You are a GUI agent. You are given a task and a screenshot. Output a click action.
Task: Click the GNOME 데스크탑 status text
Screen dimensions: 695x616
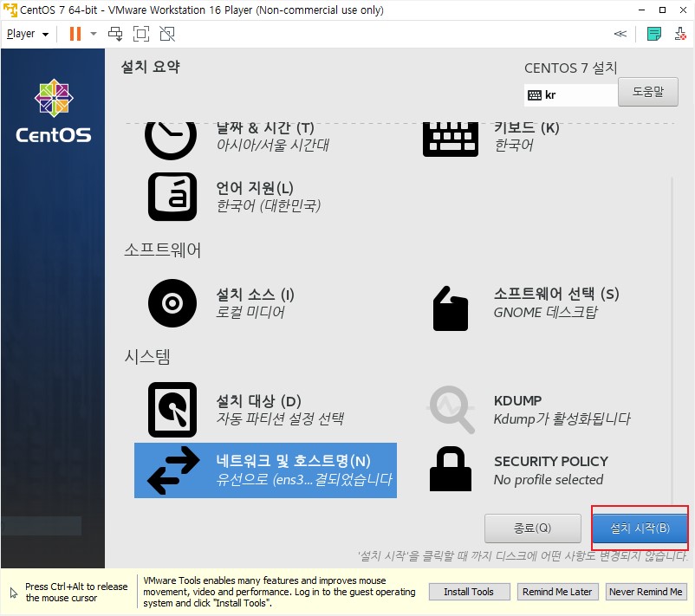[x=546, y=313]
